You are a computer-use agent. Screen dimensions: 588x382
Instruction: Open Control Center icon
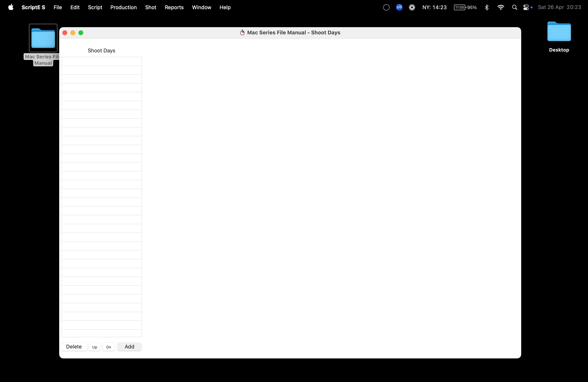526,7
